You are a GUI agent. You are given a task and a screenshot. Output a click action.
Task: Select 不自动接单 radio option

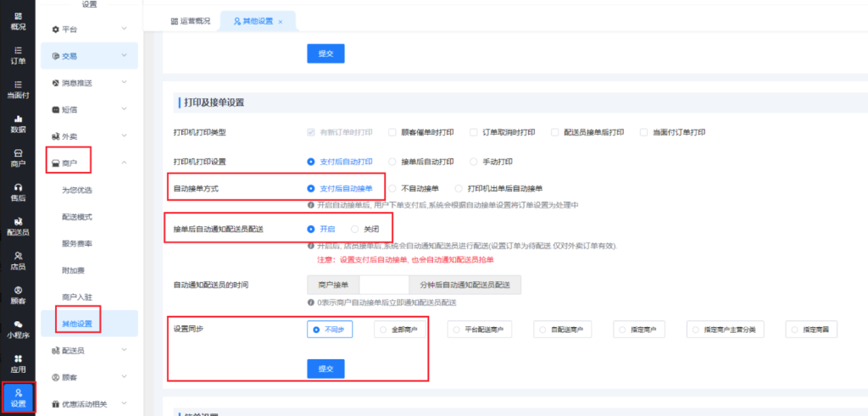click(392, 188)
